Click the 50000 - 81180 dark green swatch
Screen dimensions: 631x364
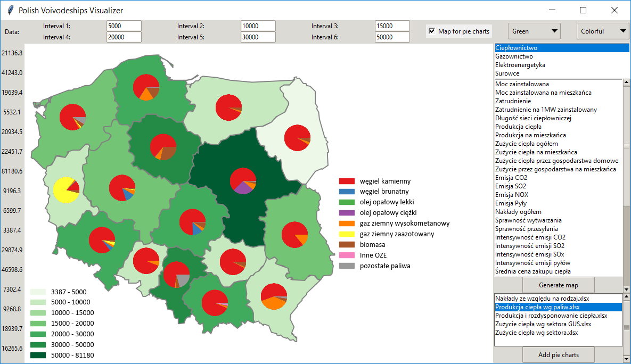[38, 355]
